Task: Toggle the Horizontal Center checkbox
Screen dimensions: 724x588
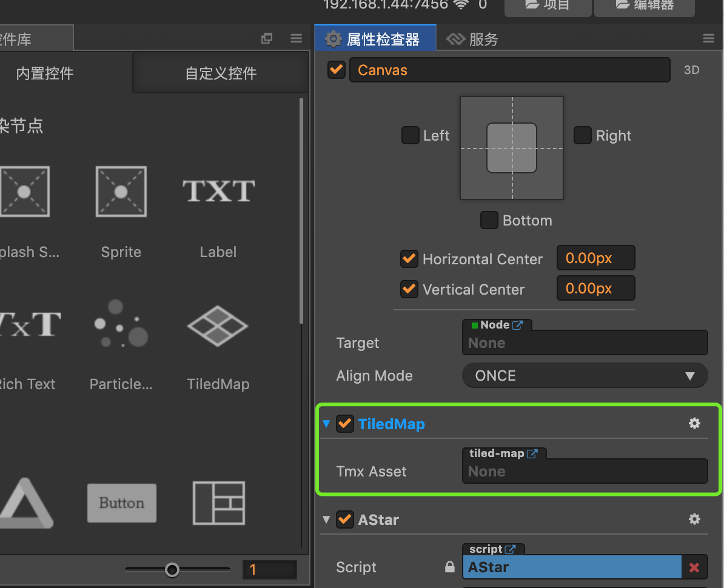Action: 409,259
